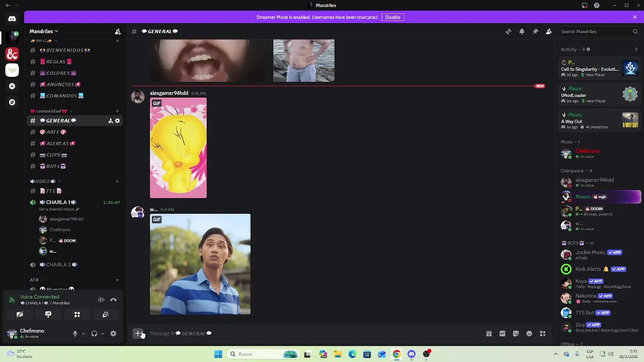This screenshot has width=644, height=362.
Task: Open the Activity settings gear
Action: click(x=588, y=49)
